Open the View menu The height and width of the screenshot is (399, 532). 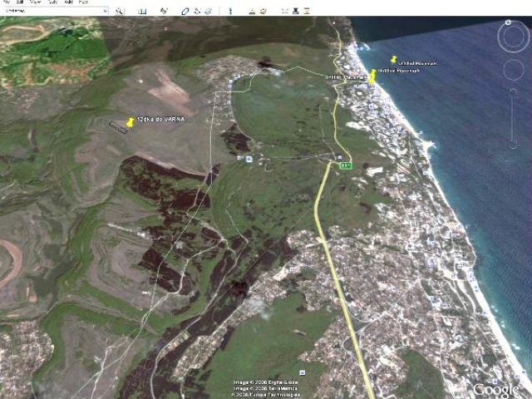[x=36, y=2]
